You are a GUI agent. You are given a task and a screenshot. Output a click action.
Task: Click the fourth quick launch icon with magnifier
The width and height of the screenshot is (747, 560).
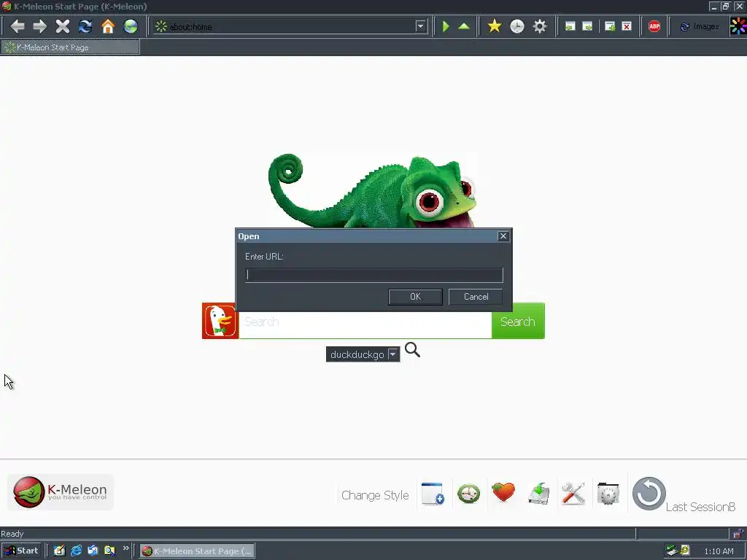click(109, 551)
